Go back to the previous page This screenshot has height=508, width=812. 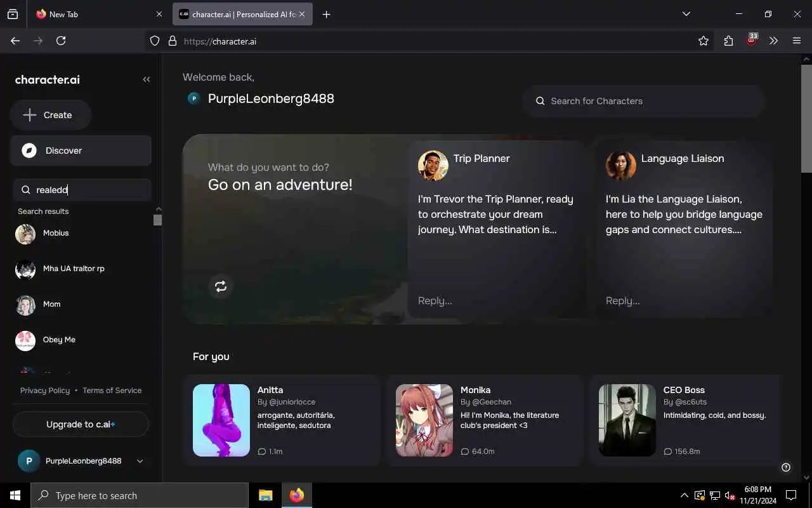[x=15, y=41]
